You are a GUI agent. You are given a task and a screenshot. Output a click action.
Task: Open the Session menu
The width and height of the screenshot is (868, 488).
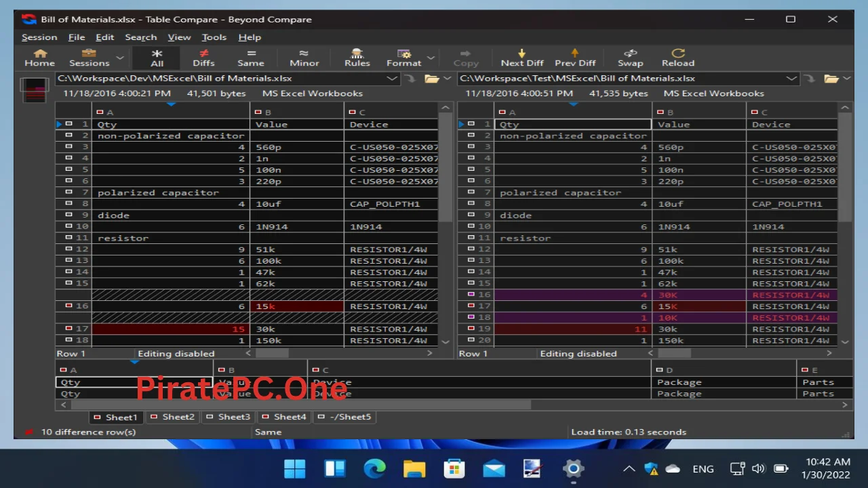pos(39,37)
